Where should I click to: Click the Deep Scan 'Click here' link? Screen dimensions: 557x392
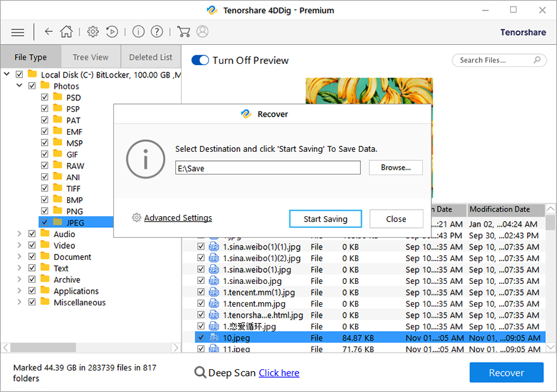click(279, 373)
